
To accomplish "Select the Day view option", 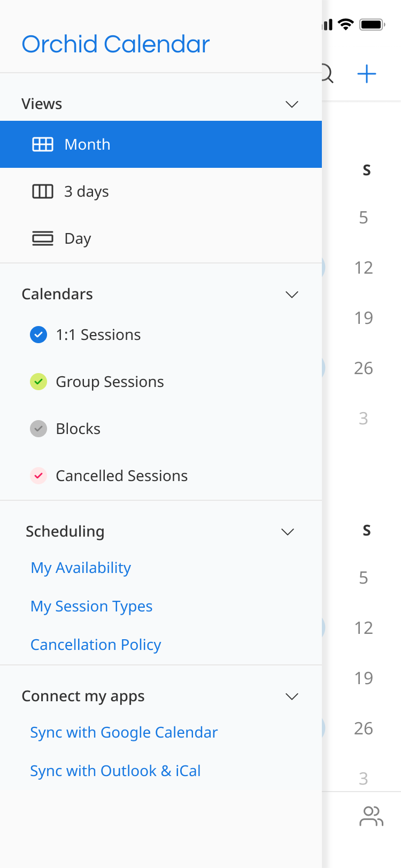I will (x=78, y=238).
